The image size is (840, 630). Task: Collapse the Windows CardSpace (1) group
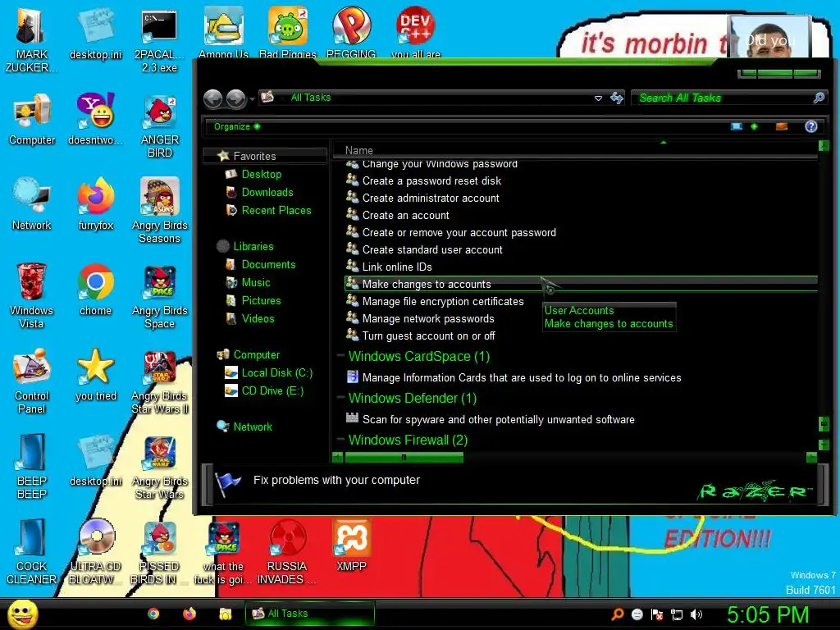[x=340, y=356]
